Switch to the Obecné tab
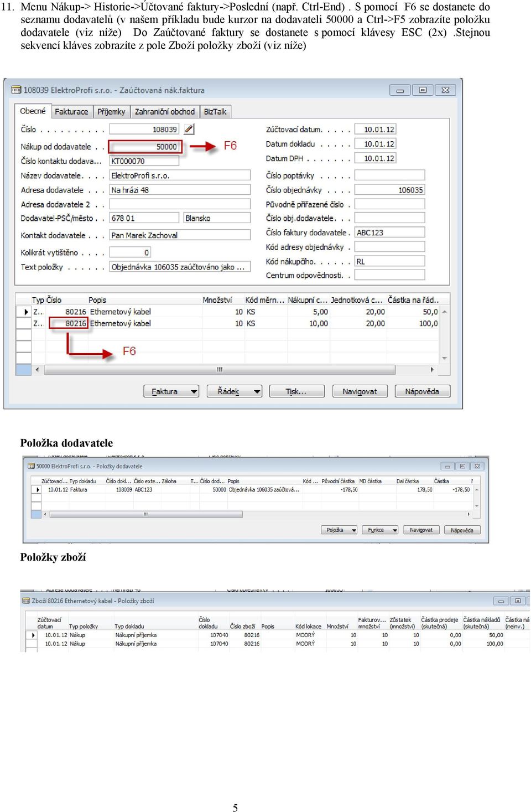 (33, 111)
